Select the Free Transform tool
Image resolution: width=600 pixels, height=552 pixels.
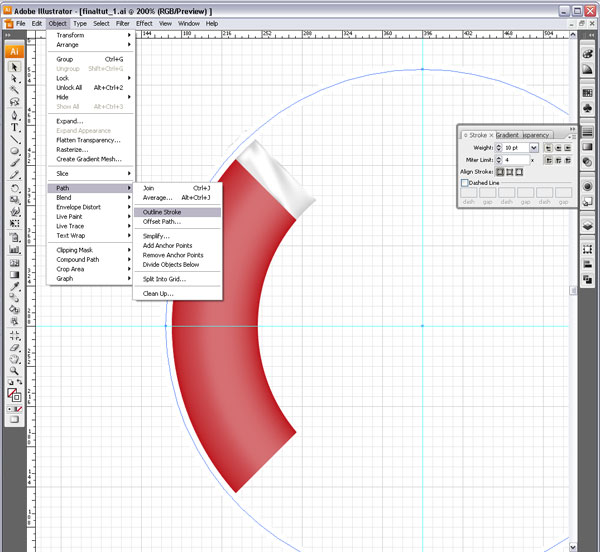click(x=14, y=223)
